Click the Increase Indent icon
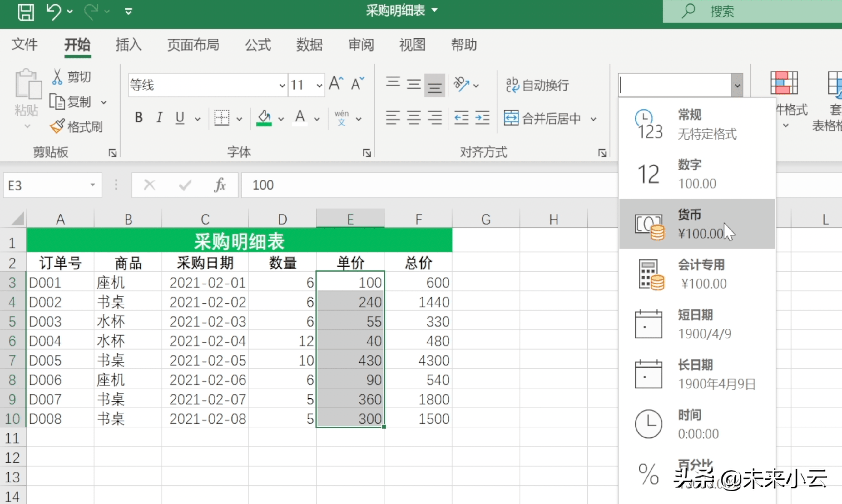The width and height of the screenshot is (842, 504). coord(482,118)
